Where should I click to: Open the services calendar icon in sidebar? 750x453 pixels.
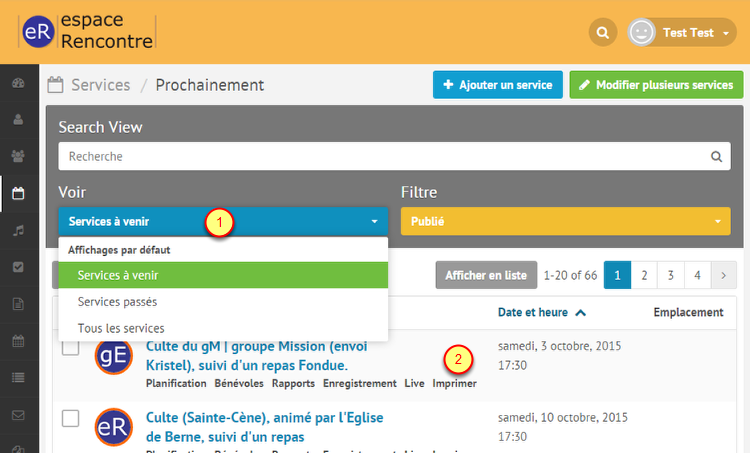point(18,193)
